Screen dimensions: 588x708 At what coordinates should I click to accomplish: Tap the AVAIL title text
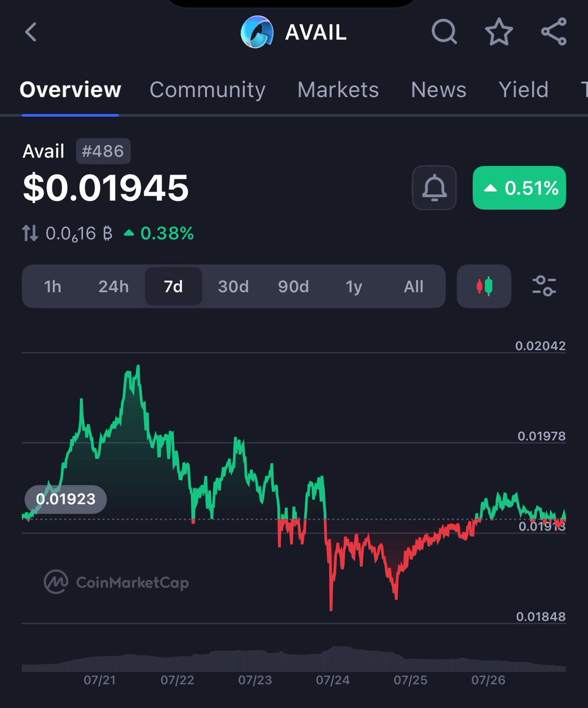click(316, 32)
